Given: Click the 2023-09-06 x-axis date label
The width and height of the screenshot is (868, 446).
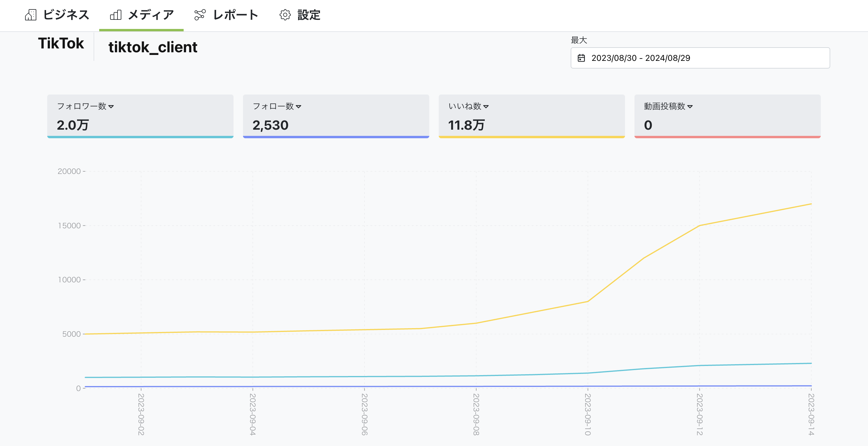Looking at the screenshot, I should (364, 414).
